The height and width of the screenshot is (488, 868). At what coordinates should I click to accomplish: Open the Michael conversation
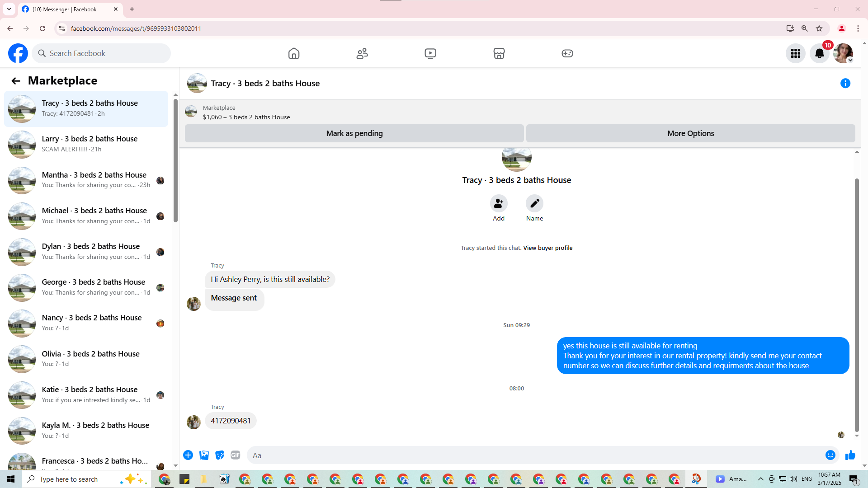(86, 216)
